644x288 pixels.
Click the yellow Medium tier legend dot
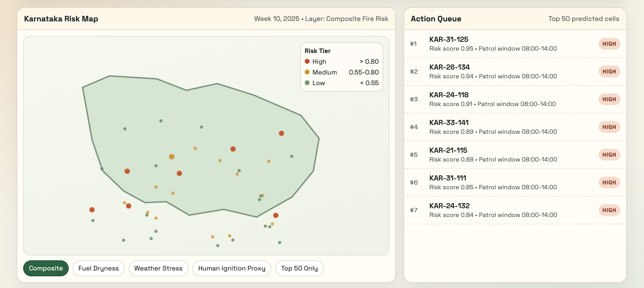(307, 72)
